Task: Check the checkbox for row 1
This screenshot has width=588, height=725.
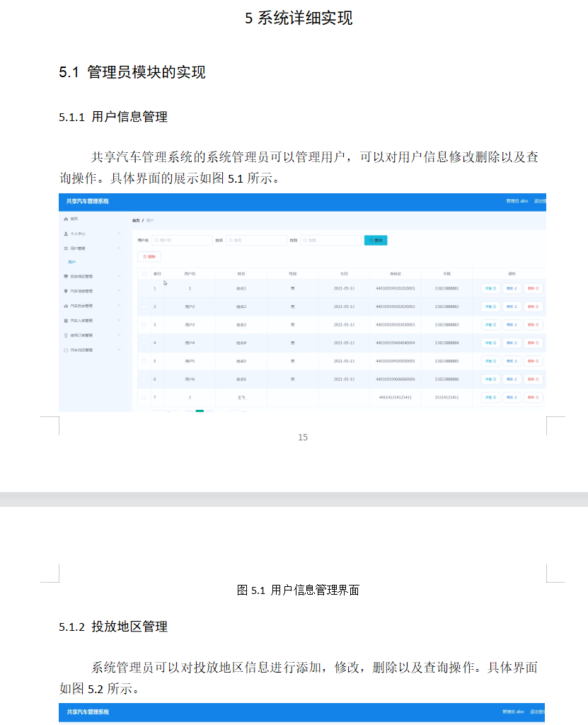Action: tap(144, 288)
